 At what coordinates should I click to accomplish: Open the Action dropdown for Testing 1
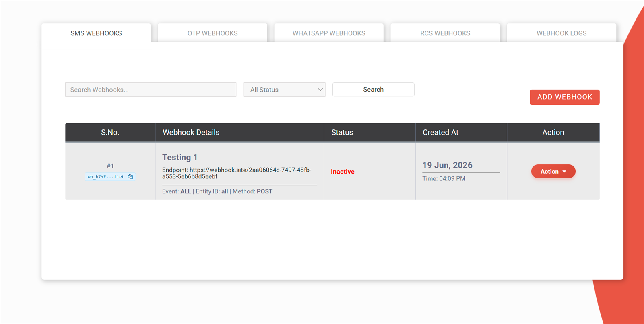pos(553,171)
